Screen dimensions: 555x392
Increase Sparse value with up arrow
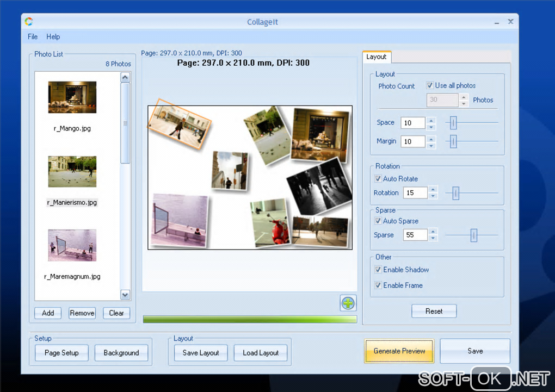[x=433, y=232]
